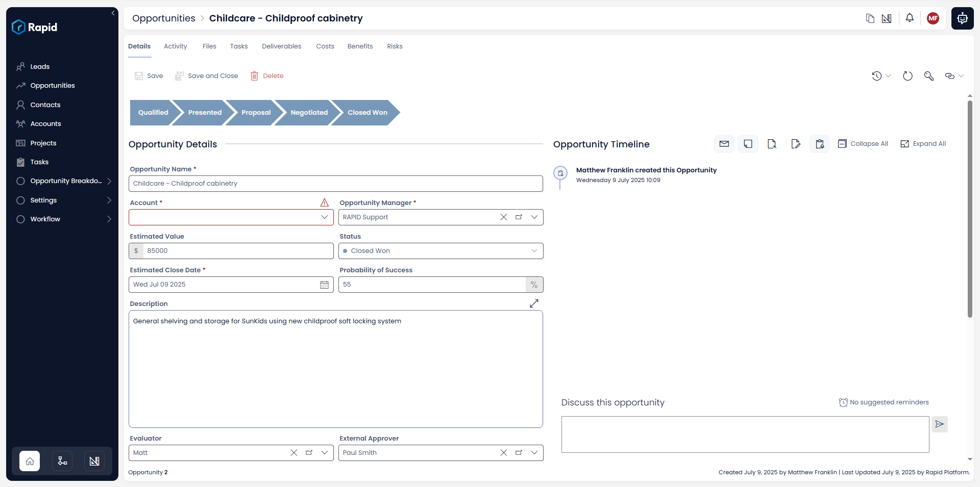This screenshot has width=980, height=487.
Task: Open the history clock dropdown
Action: click(x=881, y=76)
